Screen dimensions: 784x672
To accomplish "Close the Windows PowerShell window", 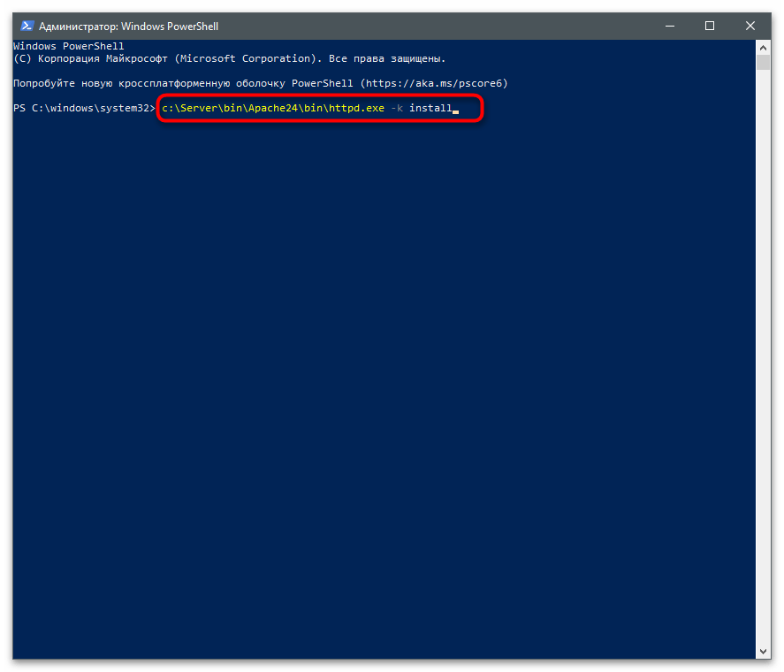I will click(750, 26).
